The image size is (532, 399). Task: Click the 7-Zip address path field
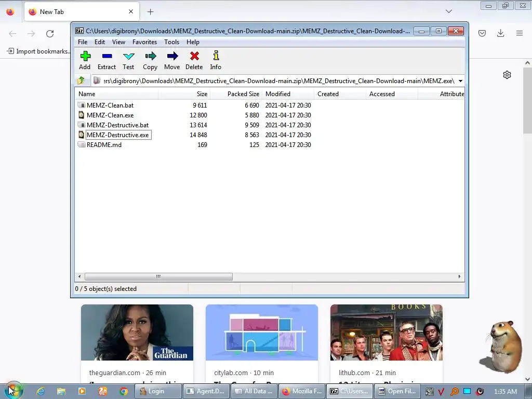278,81
